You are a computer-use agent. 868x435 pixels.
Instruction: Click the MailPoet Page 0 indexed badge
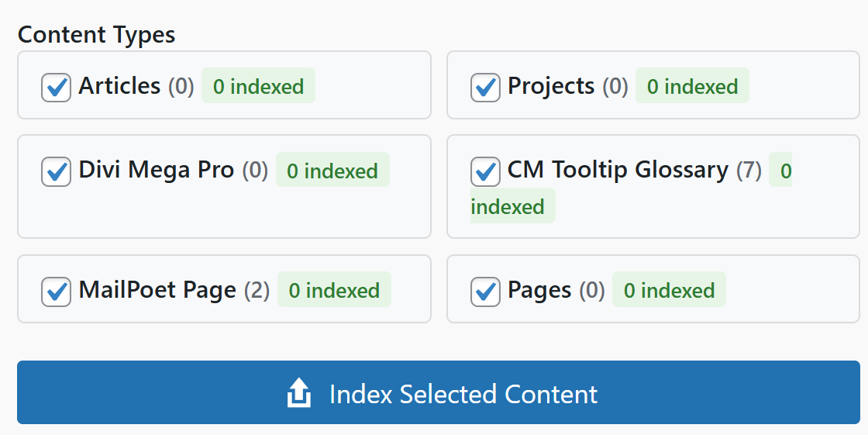click(x=334, y=291)
